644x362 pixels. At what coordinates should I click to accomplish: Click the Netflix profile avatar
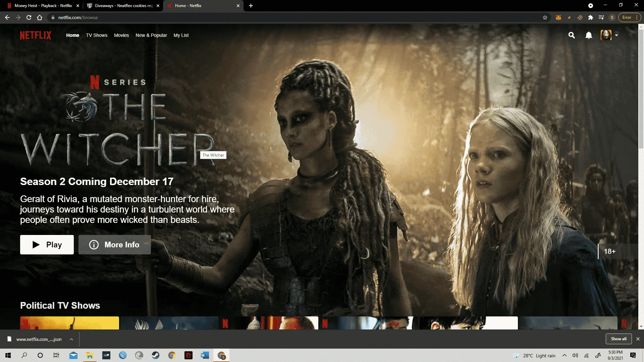[606, 35]
